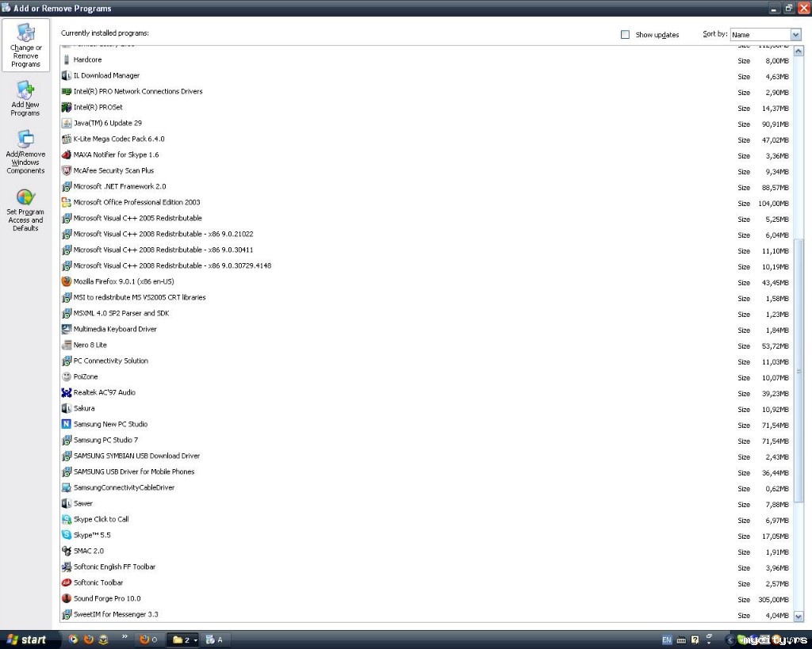Image resolution: width=812 pixels, height=649 pixels.
Task: Click Intel(R) PRO Network Connections Drivers icon
Action: [67, 92]
